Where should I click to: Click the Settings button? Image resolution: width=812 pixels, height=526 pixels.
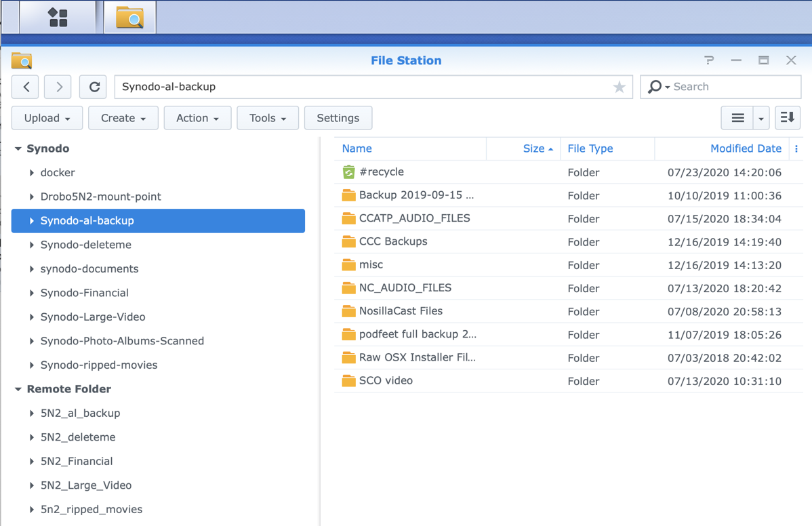coord(338,118)
